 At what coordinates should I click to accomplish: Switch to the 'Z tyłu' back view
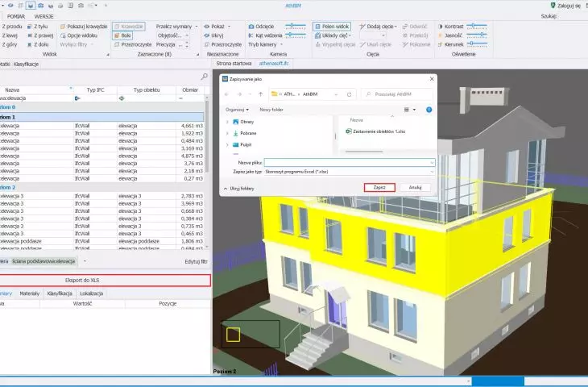[38, 27]
